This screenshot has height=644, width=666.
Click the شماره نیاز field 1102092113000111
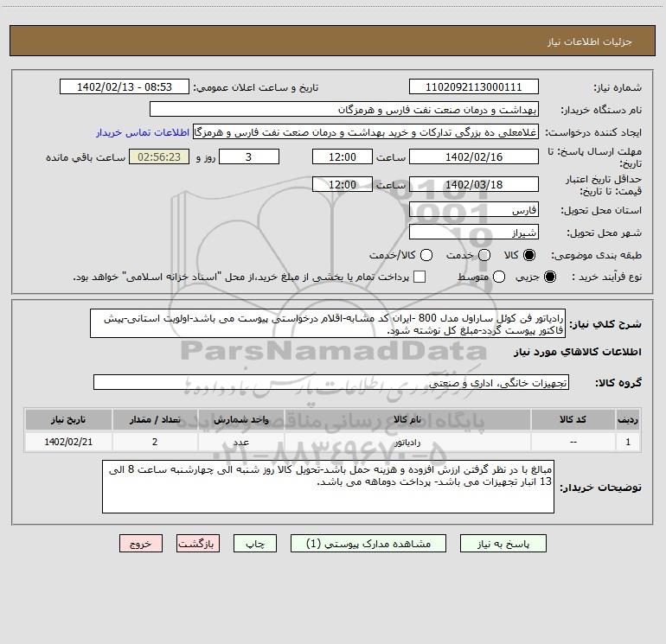click(474, 87)
